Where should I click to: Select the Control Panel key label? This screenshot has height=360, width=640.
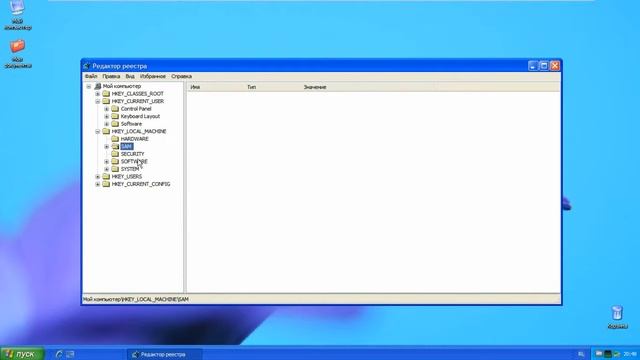click(x=136, y=109)
